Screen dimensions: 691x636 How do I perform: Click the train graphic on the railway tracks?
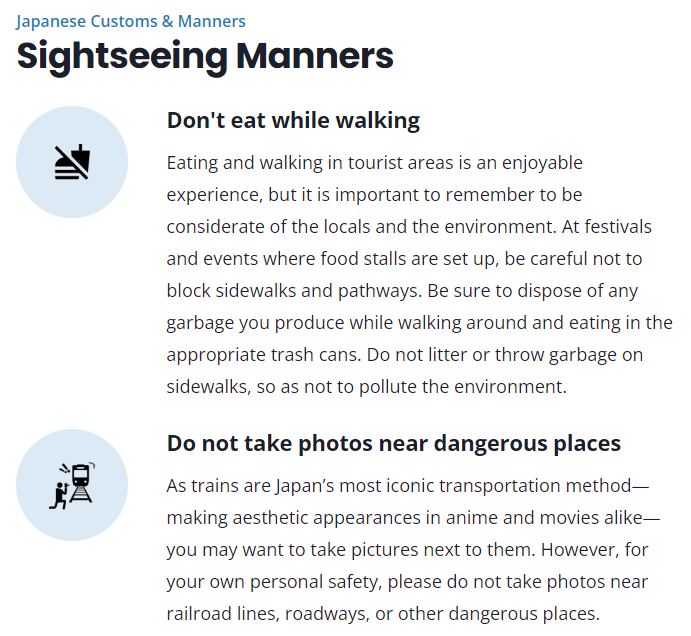(x=81, y=483)
